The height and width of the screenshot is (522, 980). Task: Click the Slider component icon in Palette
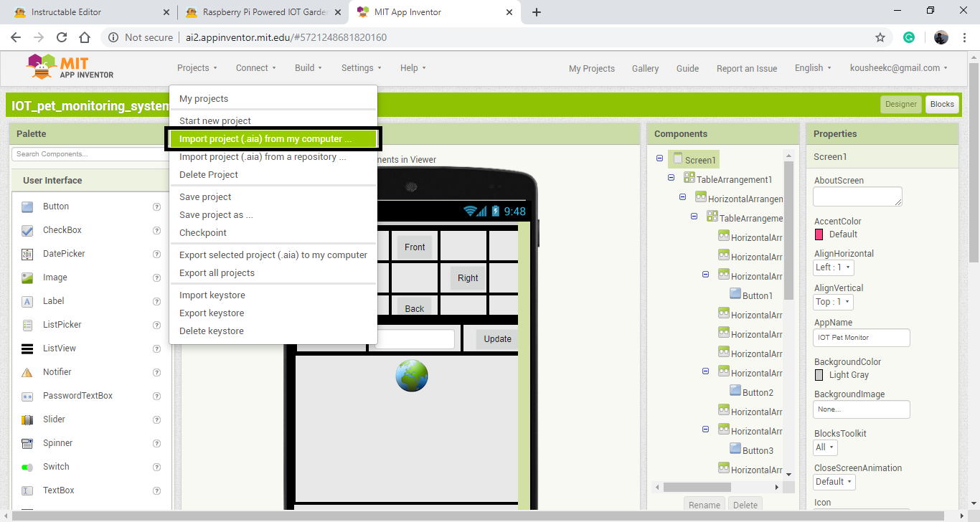pos(27,419)
